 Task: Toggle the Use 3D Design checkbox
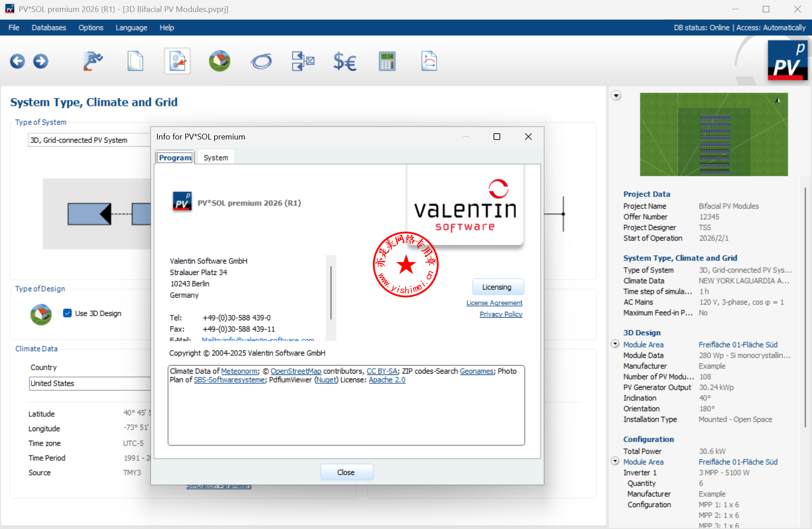[x=68, y=313]
